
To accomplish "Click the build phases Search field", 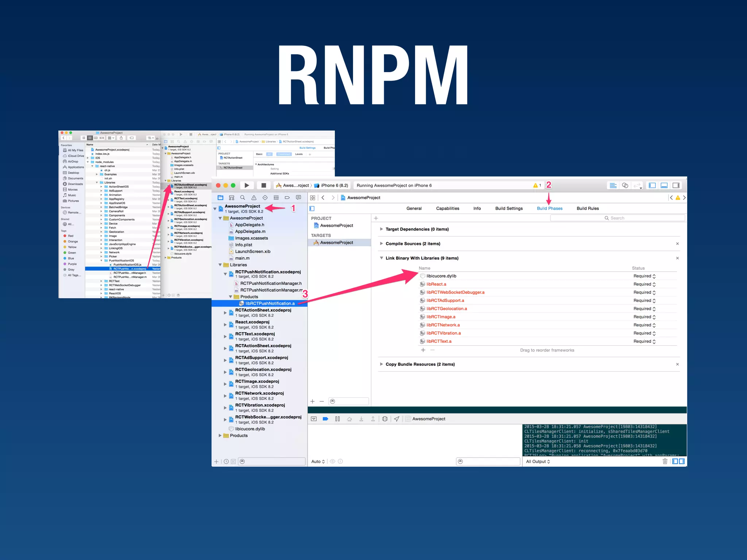I will [618, 218].
